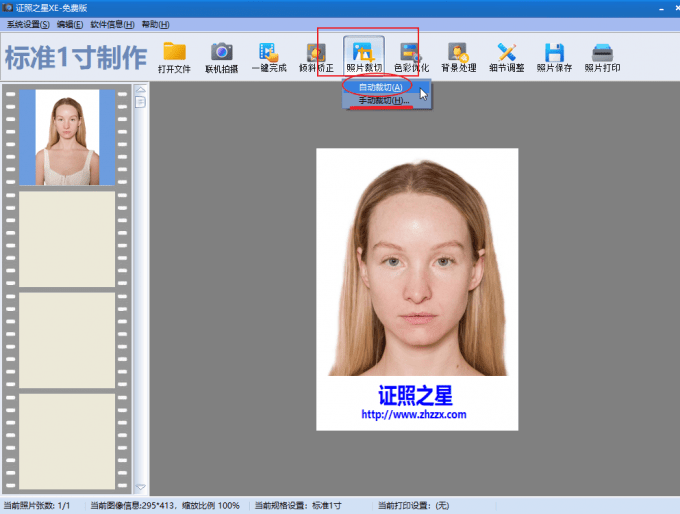
Task: Click the 照片打印 printer icon
Action: pyautogui.click(x=602, y=56)
